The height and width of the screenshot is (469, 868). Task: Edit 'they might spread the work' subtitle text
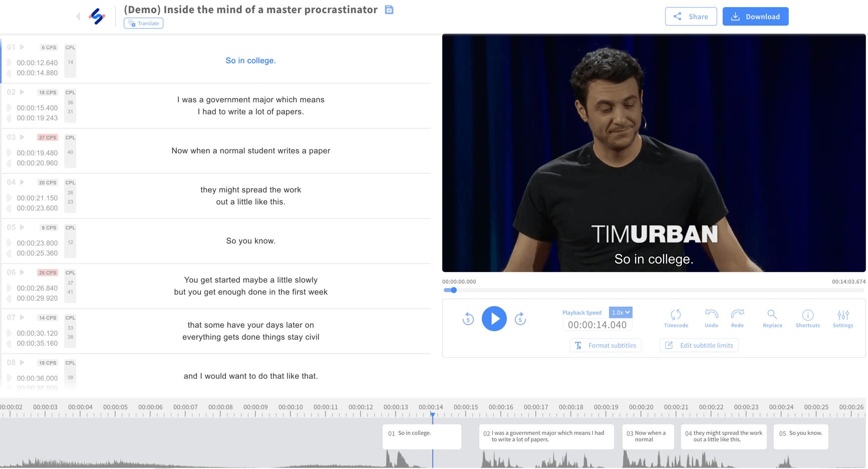click(x=250, y=196)
